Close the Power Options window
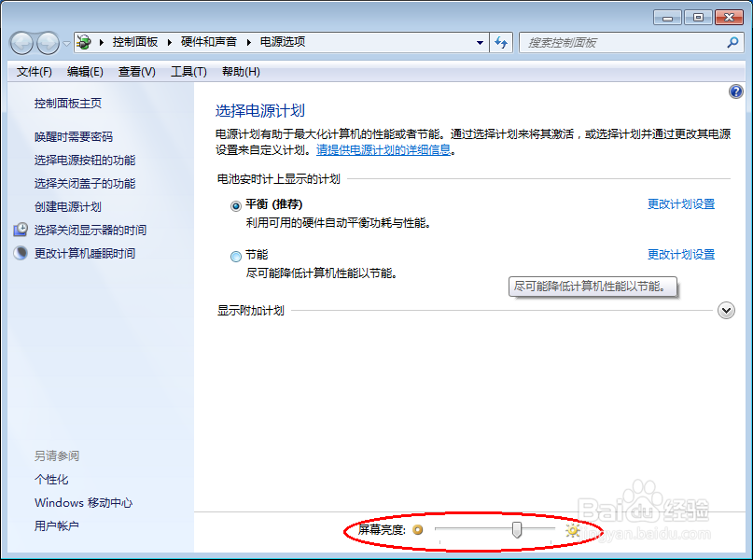The image size is (753, 560). click(x=729, y=18)
